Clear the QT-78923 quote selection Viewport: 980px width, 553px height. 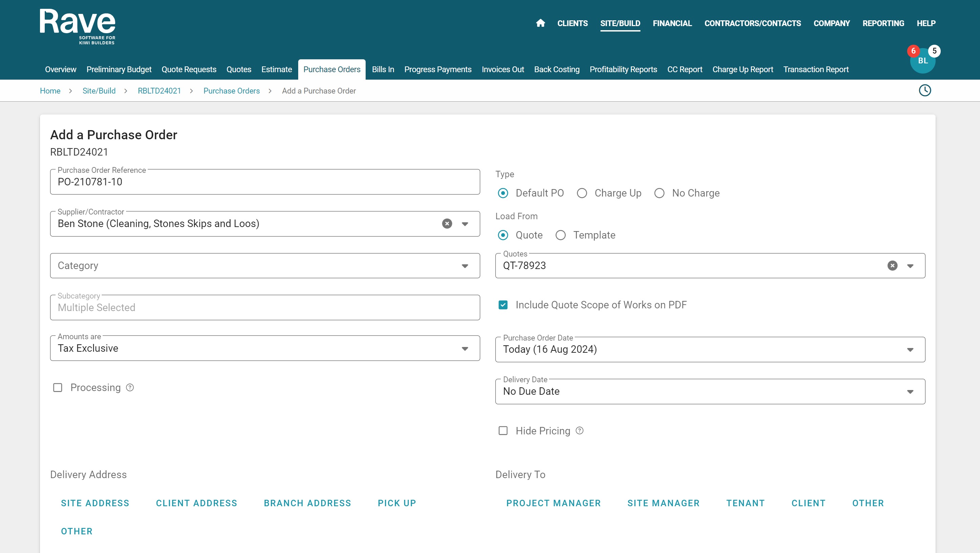coord(892,265)
